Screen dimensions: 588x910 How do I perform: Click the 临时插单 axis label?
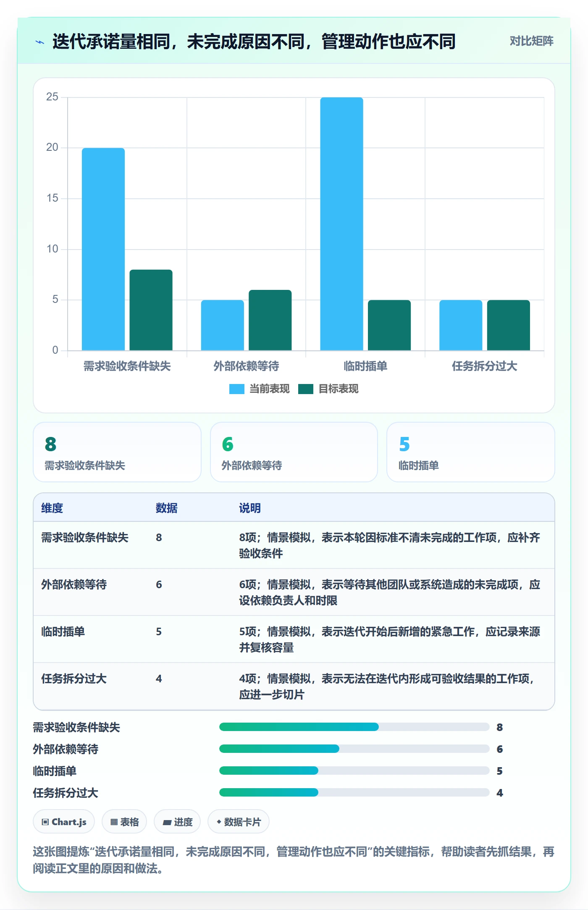point(365,366)
